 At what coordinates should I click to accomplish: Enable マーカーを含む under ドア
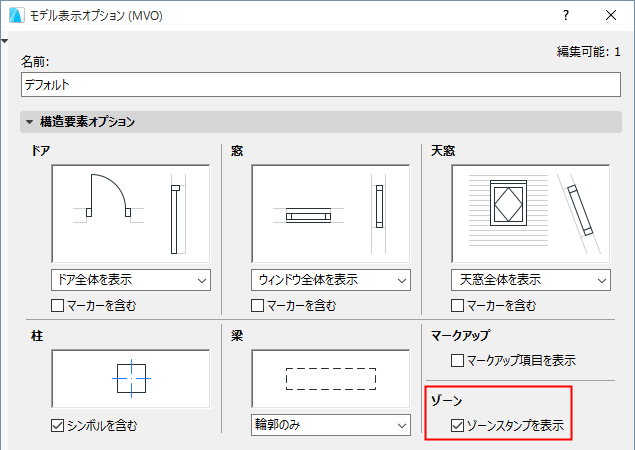click(58, 305)
